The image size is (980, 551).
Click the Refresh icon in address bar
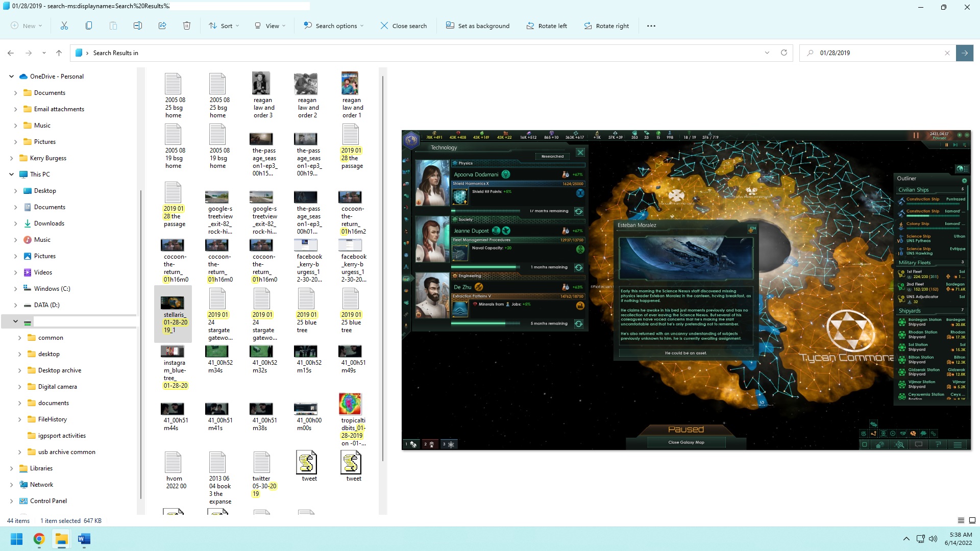coord(784,53)
